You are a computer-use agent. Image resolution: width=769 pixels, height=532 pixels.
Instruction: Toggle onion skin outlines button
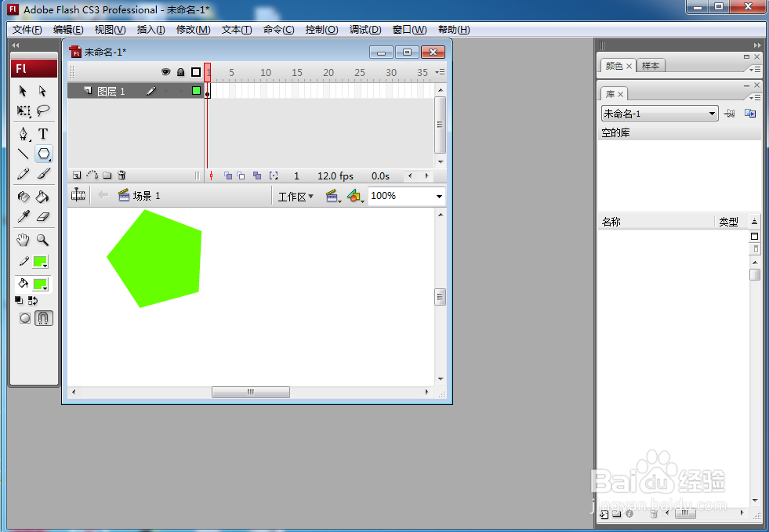click(241, 176)
